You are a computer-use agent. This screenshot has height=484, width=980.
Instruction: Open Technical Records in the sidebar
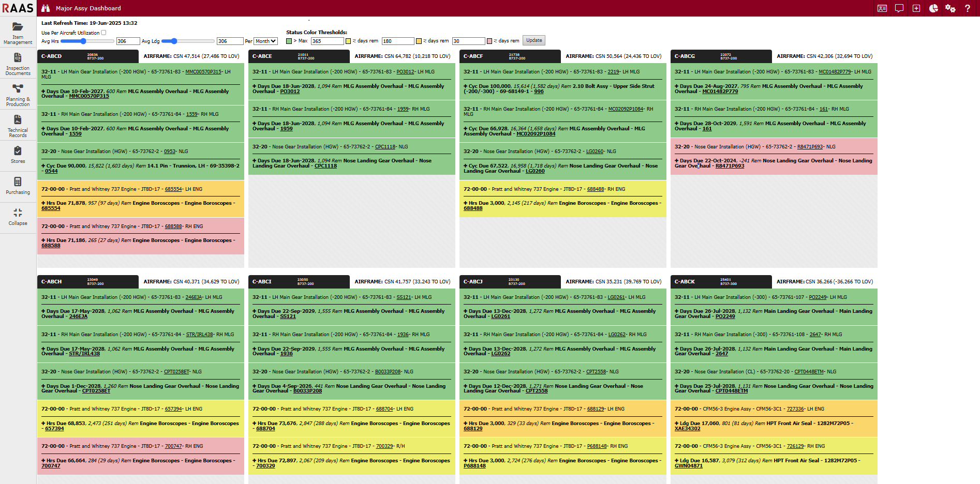(18, 126)
